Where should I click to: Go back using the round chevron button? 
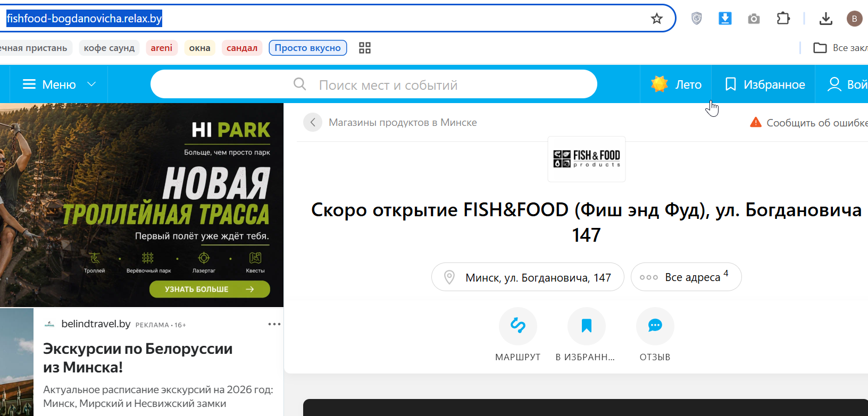pos(313,122)
